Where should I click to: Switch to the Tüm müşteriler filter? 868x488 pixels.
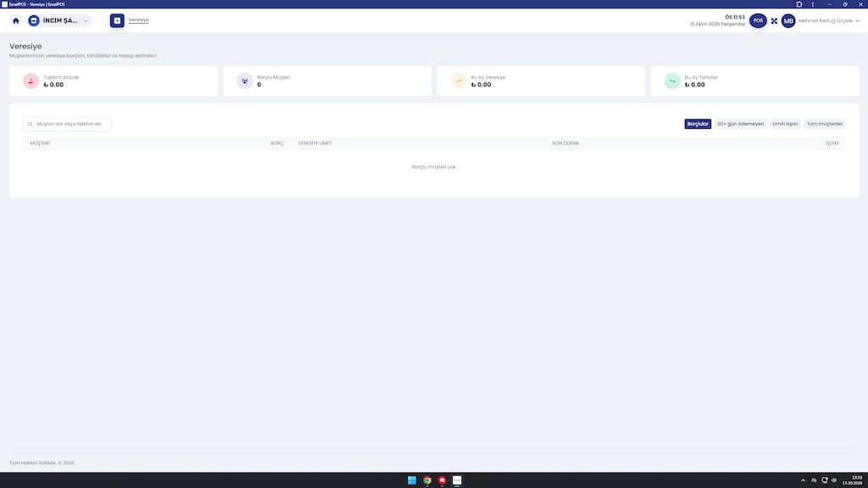[x=824, y=124]
